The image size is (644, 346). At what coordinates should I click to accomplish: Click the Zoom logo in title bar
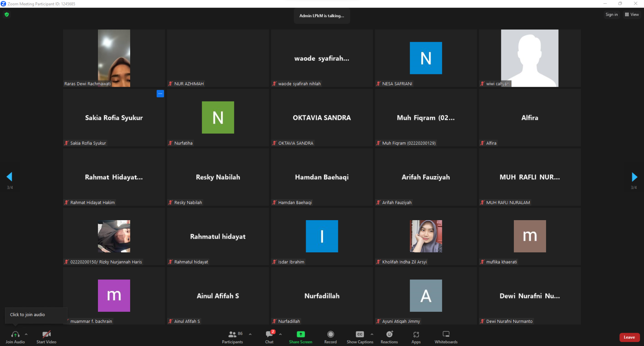[3, 4]
